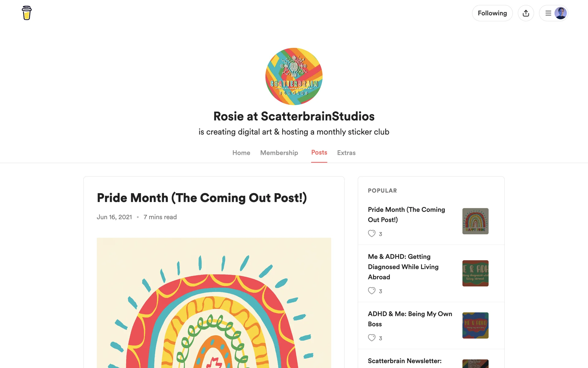This screenshot has height=368, width=588.
Task: Open the hamburger menu icon
Action: coord(548,13)
